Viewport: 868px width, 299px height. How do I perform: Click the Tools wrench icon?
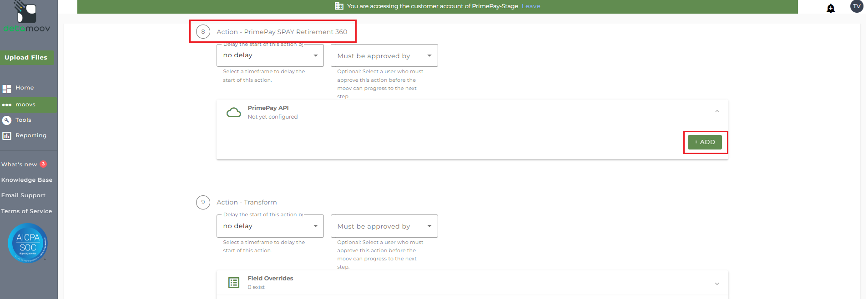[7, 120]
